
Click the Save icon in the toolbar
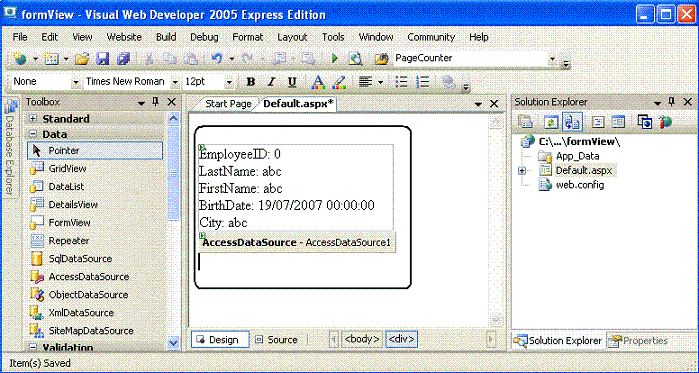[103, 59]
